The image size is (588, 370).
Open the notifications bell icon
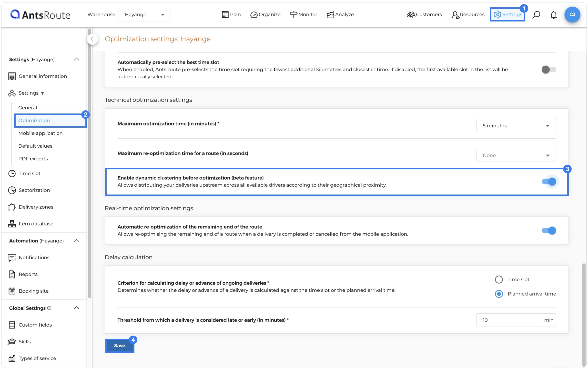[553, 15]
